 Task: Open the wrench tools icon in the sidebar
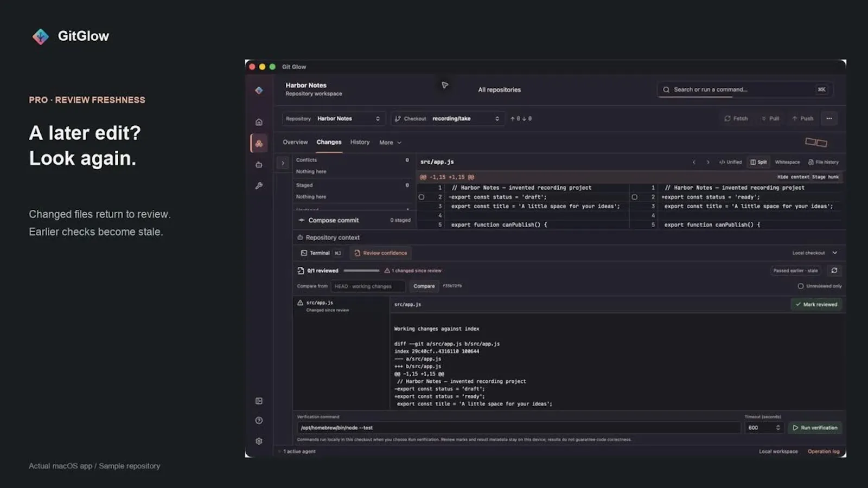click(x=259, y=185)
